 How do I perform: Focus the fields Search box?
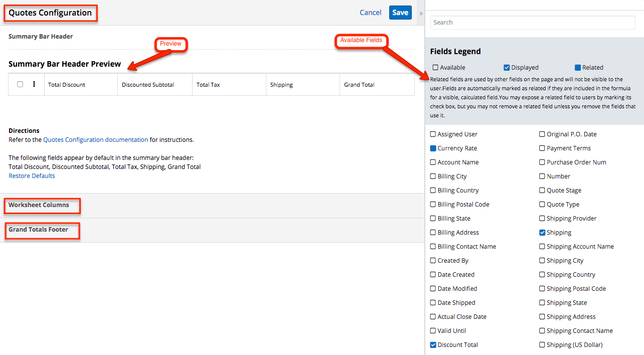tap(533, 23)
